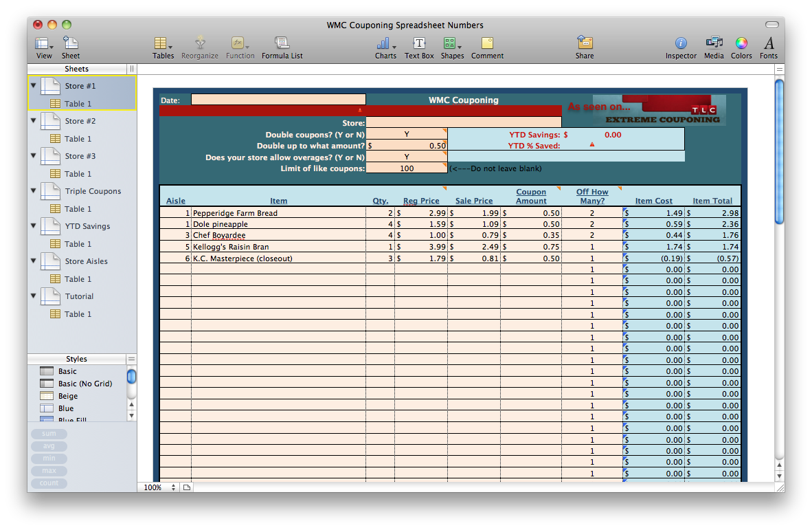The width and height of the screenshot is (812, 530).
Task: Show the Formula List
Action: coord(282,47)
